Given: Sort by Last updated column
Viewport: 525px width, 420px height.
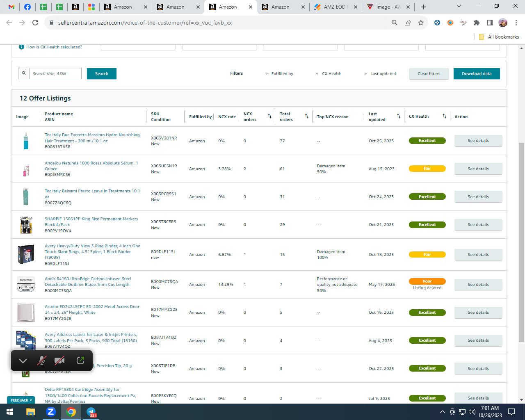Looking at the screenshot, I should 399,116.
